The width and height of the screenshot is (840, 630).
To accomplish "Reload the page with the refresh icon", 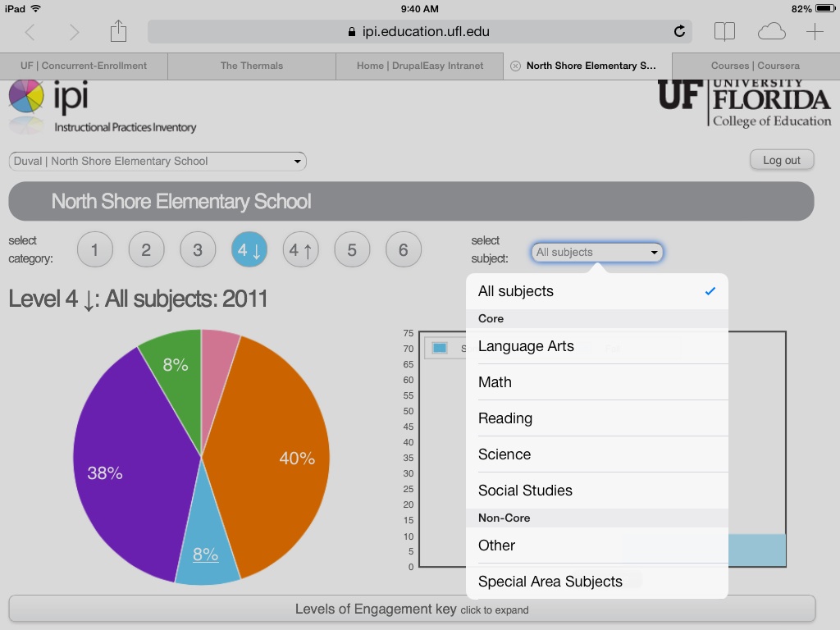I will coord(679,32).
